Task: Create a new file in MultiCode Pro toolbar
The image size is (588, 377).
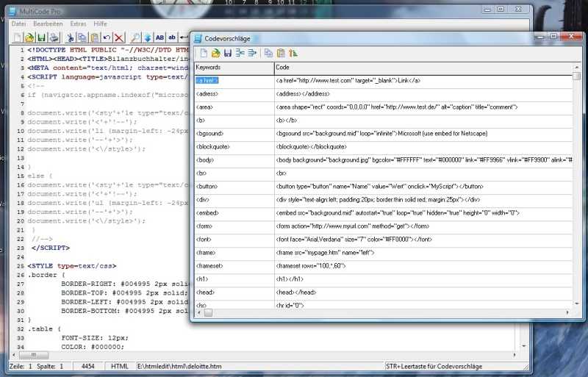Action: point(17,37)
